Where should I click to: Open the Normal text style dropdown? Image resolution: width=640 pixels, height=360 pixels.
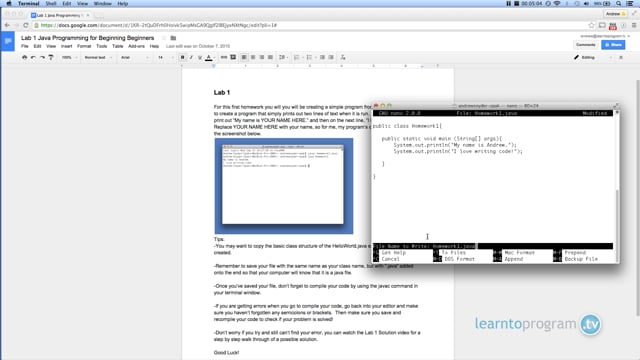pos(98,58)
